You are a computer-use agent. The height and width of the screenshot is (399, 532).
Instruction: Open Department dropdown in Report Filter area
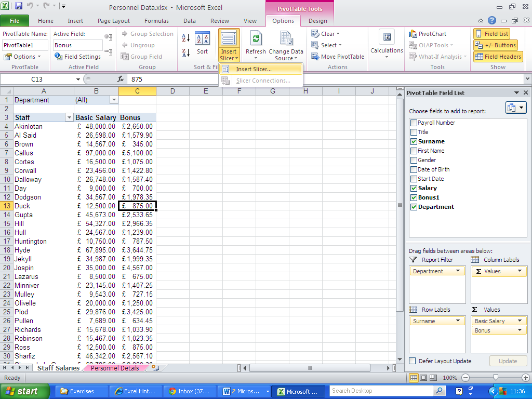[458, 271]
